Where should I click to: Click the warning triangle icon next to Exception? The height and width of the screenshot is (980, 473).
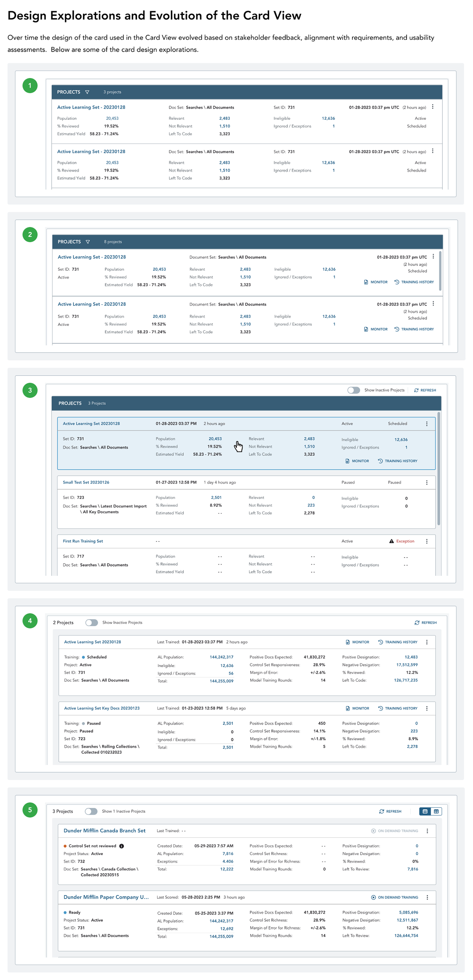391,541
